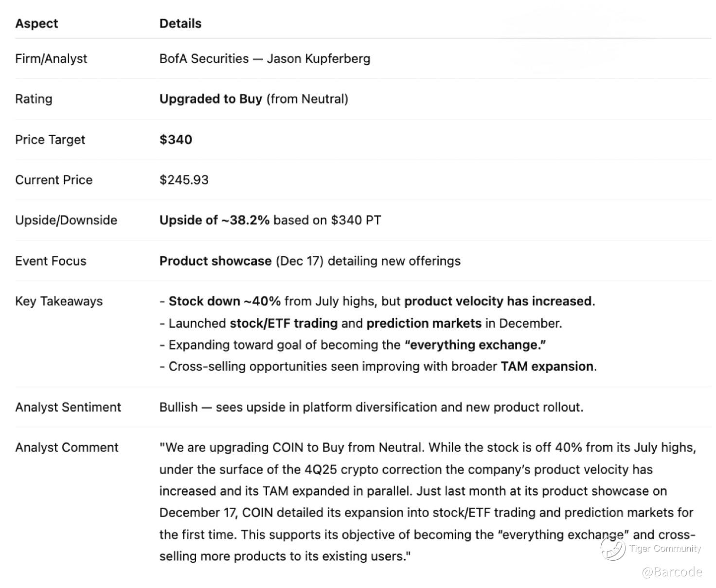716x588 pixels.
Task: Click the Analyst Comment row label
Action: pos(67,447)
